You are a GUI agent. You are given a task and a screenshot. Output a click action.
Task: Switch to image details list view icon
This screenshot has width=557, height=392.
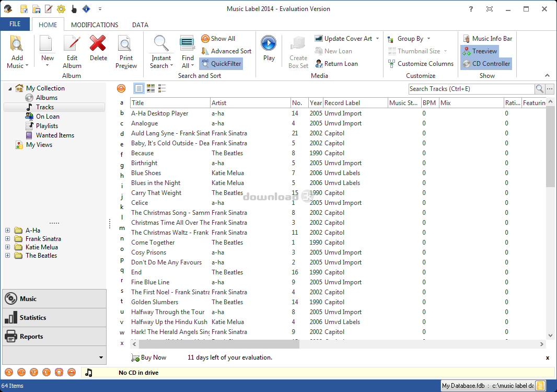(x=162, y=88)
